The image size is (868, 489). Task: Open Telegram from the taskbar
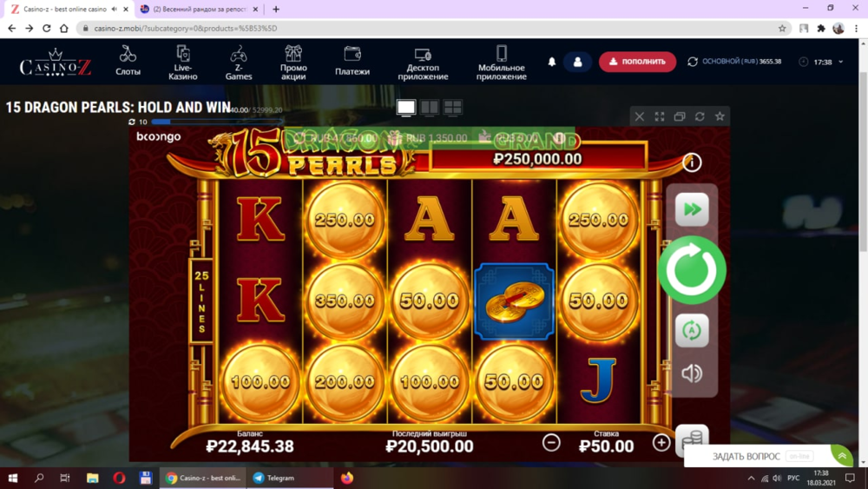click(274, 478)
